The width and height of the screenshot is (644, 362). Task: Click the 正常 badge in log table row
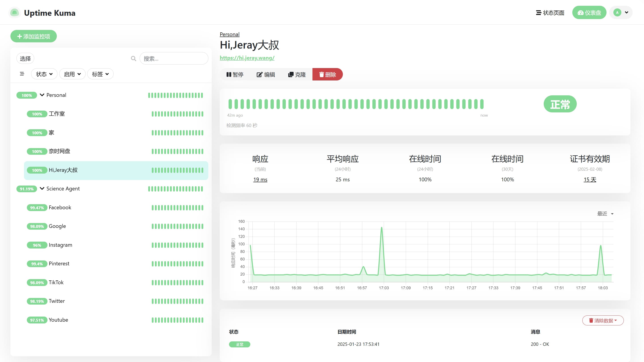(x=239, y=344)
